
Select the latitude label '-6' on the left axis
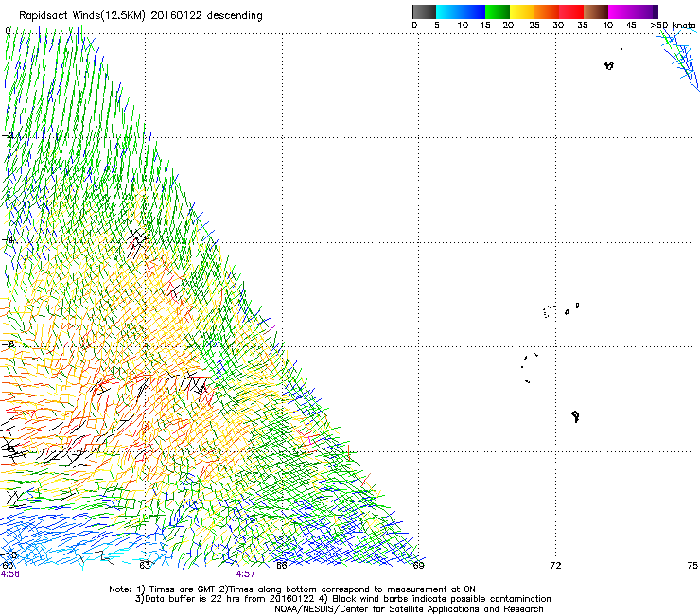9,344
